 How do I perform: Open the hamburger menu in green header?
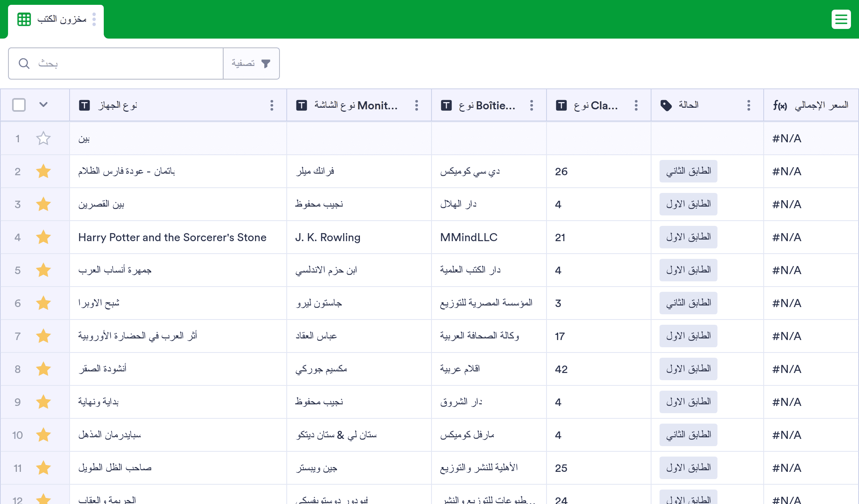point(841,19)
